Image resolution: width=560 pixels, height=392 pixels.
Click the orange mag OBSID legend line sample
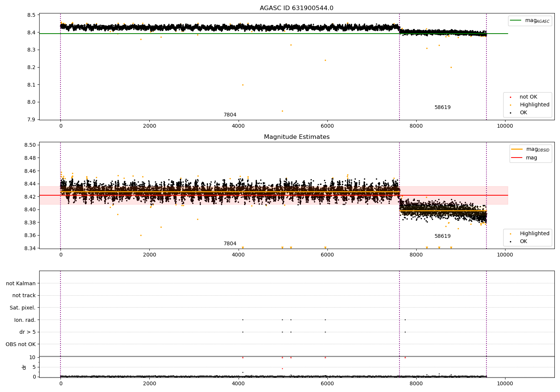pyautogui.click(x=517, y=149)
